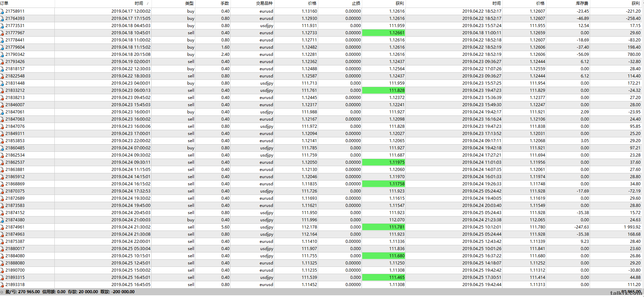
Task: Click the buy icon of order 21847061
Action: [x=2, y=112]
